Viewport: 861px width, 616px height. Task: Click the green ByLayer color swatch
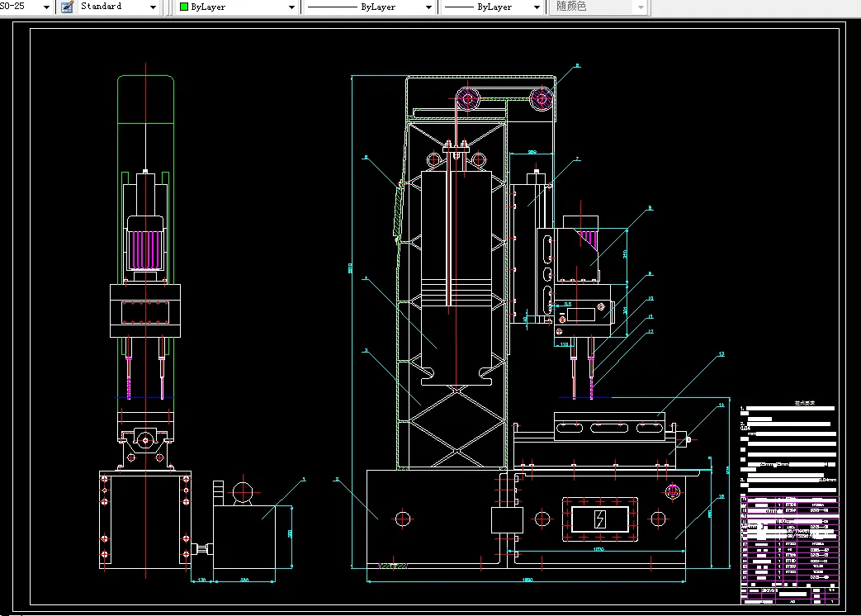(184, 7)
